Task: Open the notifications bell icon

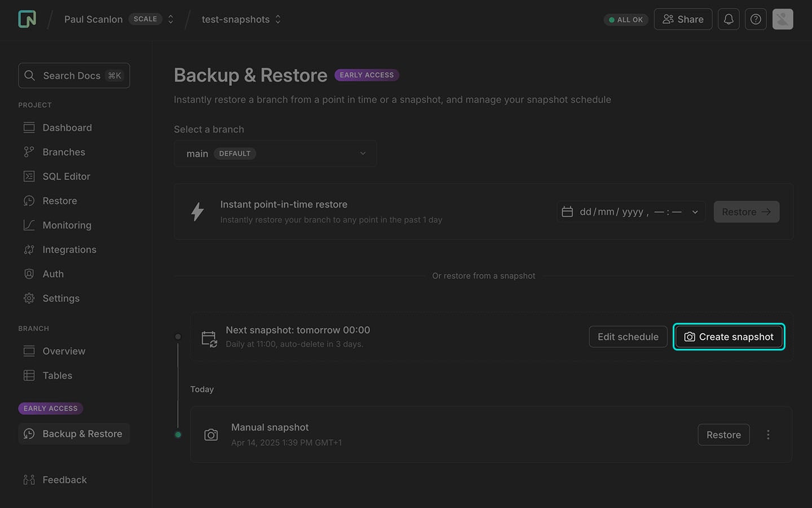Action: [x=729, y=19]
